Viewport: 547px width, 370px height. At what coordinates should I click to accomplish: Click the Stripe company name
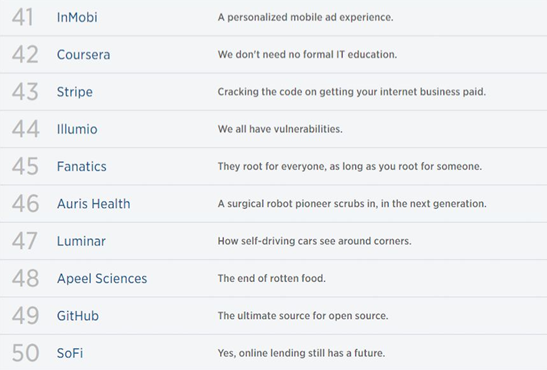[x=75, y=92]
